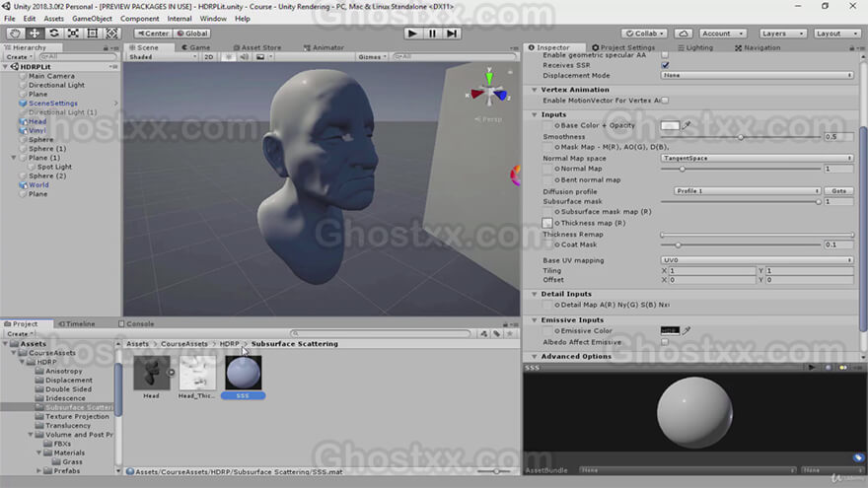Switch to the Lighting tab

point(695,47)
